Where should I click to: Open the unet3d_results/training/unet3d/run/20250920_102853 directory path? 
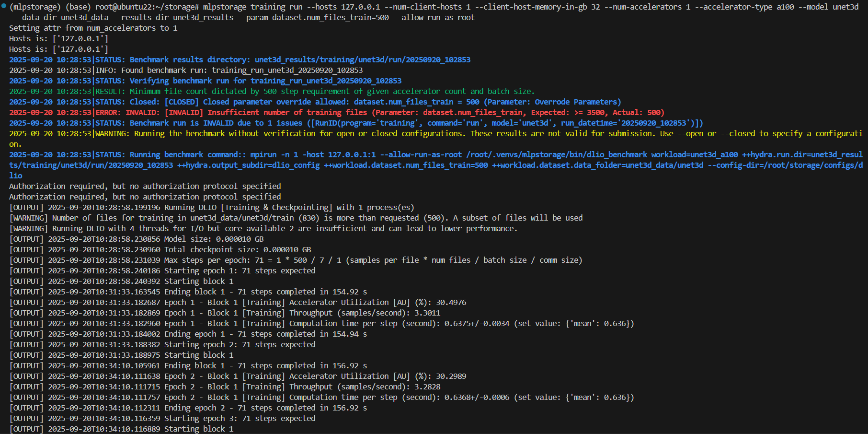pyautogui.click(x=362, y=60)
